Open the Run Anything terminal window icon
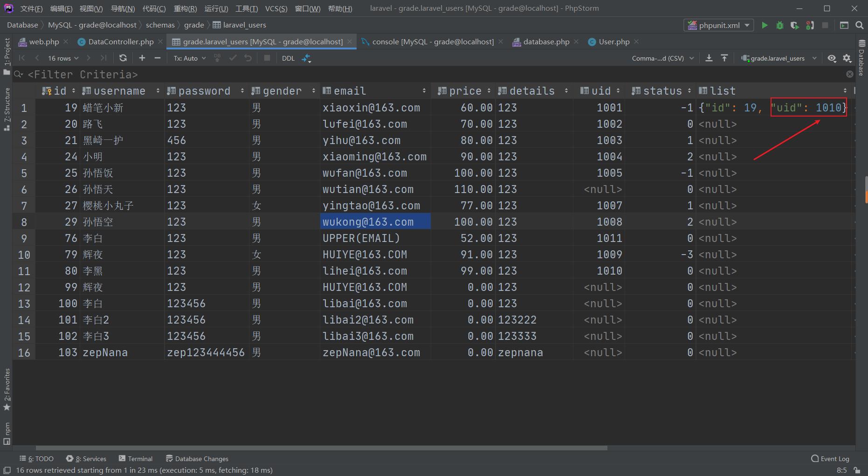The height and width of the screenshot is (476, 868). (x=844, y=25)
